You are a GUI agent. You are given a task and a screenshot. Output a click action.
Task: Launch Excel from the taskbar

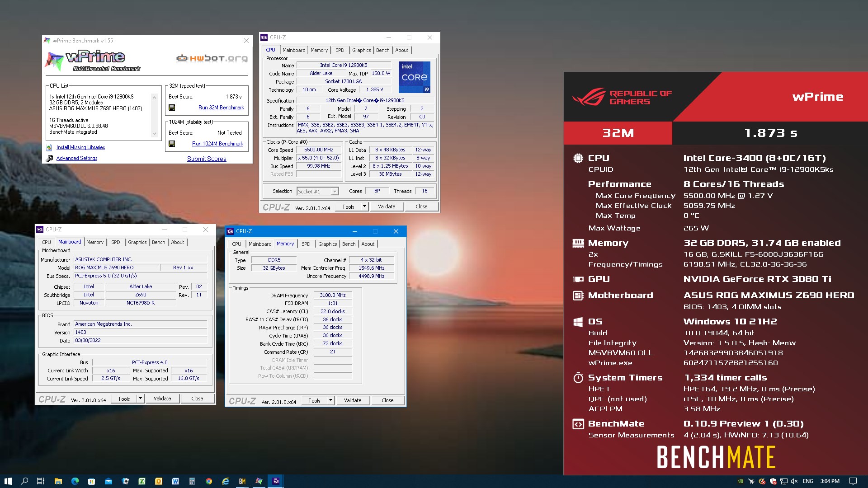coord(142,481)
